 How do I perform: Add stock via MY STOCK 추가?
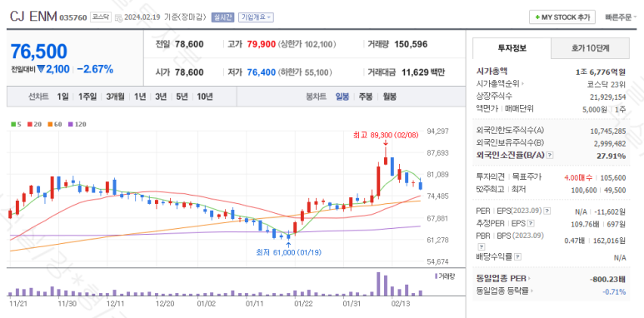click(562, 17)
